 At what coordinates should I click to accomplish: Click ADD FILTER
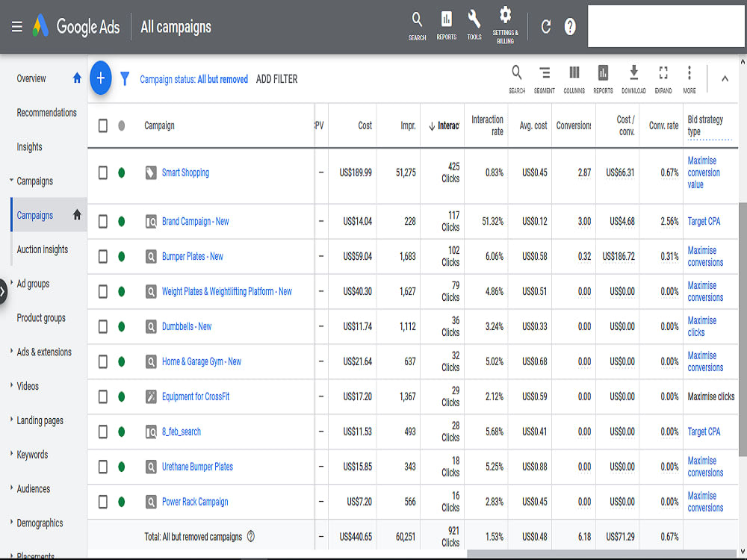pos(277,79)
